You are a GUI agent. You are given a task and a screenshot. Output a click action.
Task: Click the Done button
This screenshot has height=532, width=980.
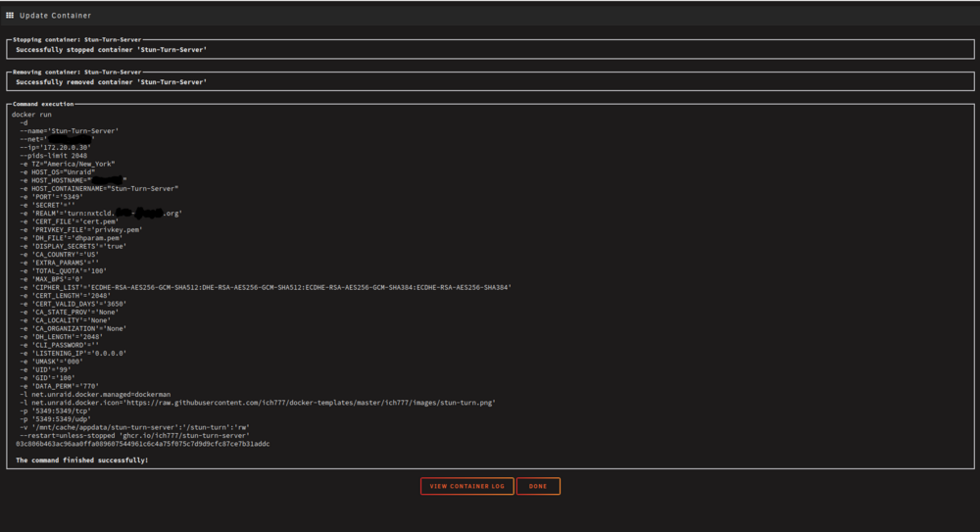538,486
